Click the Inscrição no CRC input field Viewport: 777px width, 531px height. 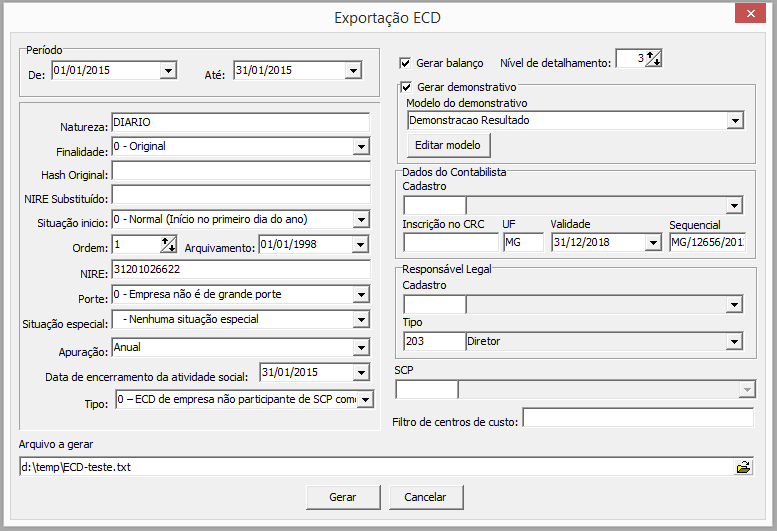pos(450,242)
